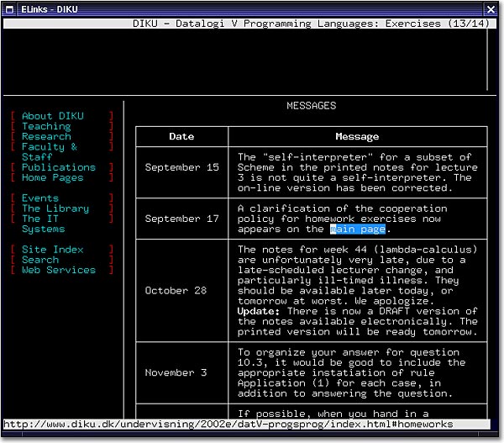Click the question 10.3 message
This screenshot has width=504, height=443.
point(351,372)
